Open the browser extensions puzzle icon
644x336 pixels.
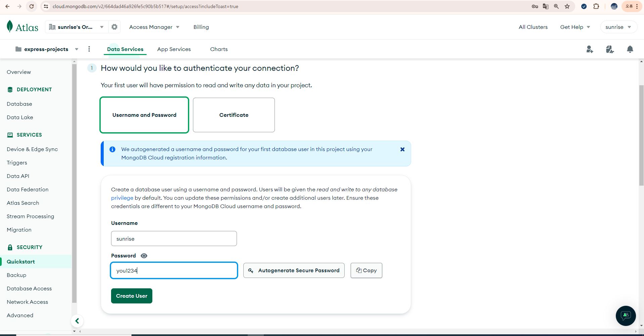[x=596, y=6]
